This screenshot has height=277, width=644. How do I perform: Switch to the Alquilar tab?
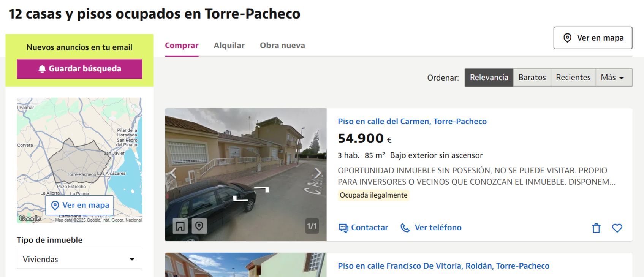[229, 46]
